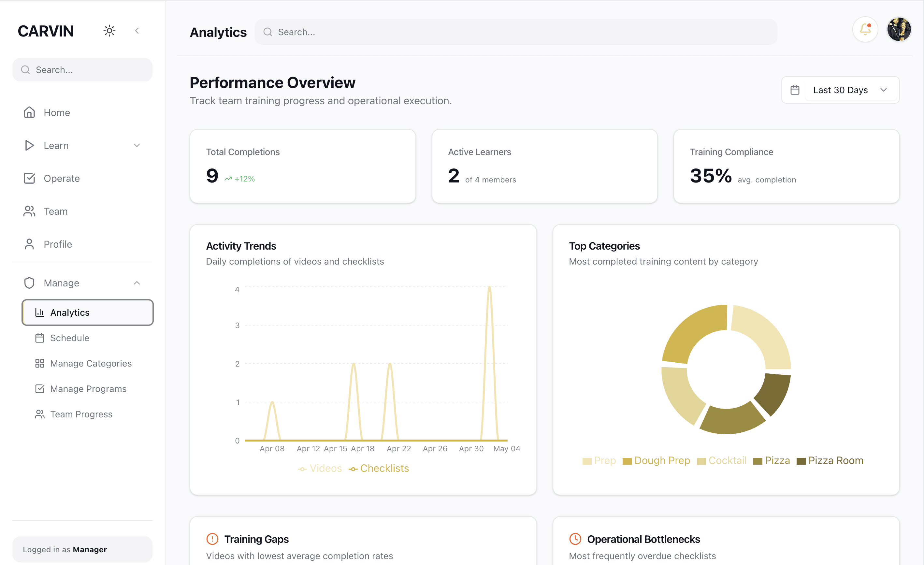
Task: Click the Learn play icon
Action: 29,145
